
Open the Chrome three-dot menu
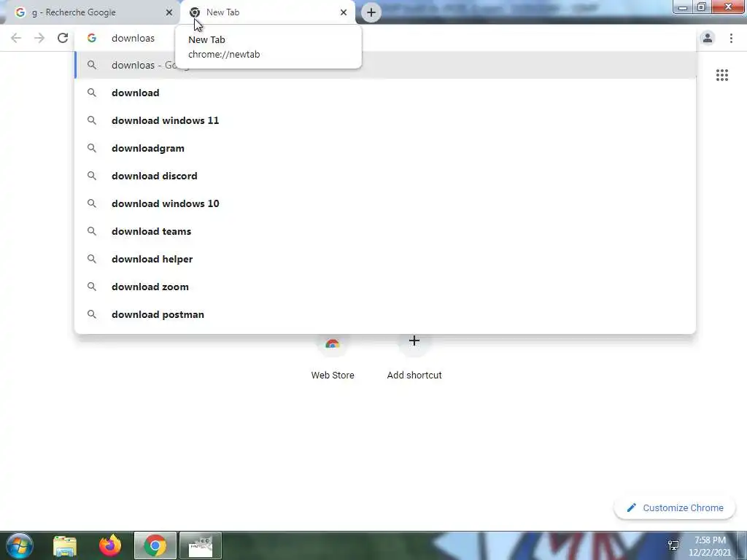click(x=731, y=38)
